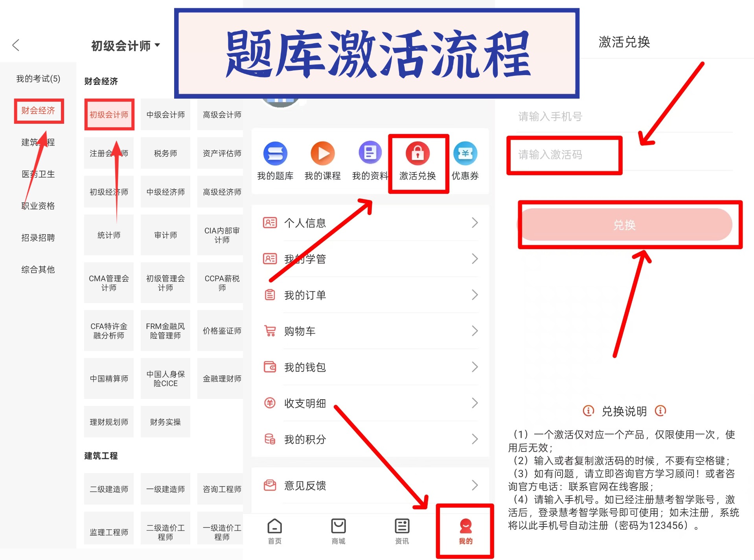The height and width of the screenshot is (560, 754).
Task: Select the 中级会计师 category
Action: click(165, 114)
